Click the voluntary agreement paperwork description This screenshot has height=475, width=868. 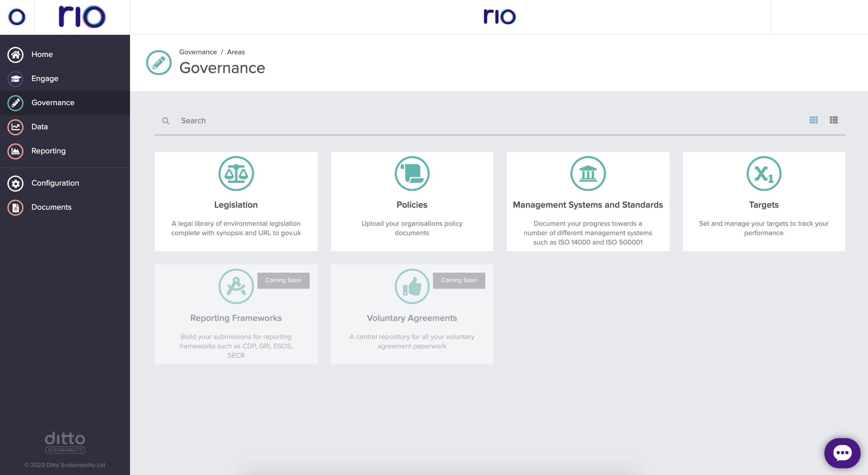point(412,342)
